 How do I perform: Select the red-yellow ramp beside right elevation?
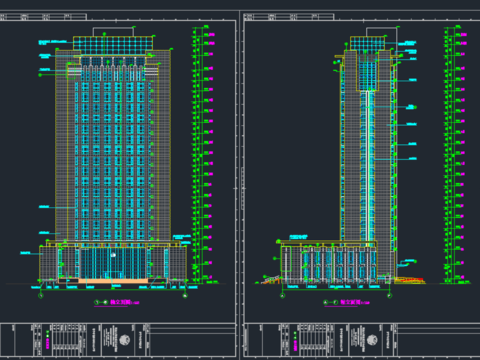click(x=410, y=280)
